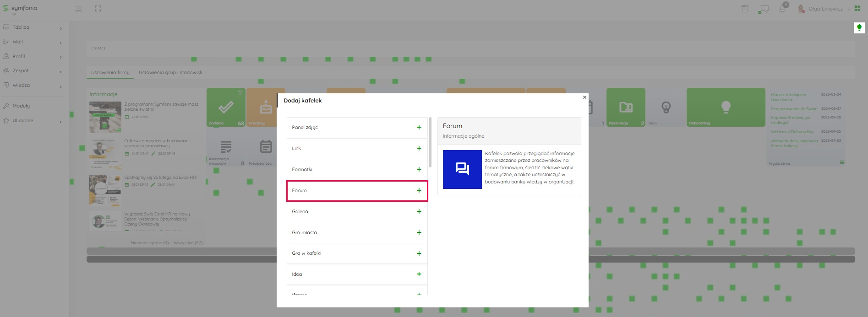Switch to Ustawienia grup i stanowisk tab

[170, 72]
